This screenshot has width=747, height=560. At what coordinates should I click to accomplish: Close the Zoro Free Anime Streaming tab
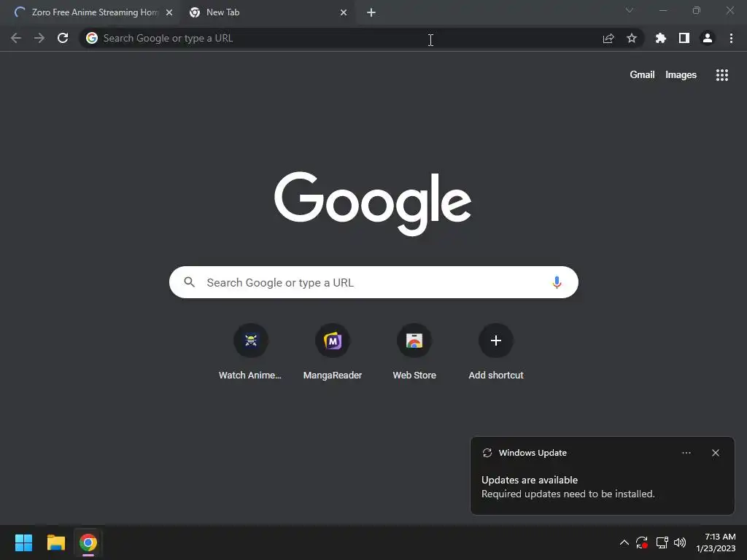169,12
